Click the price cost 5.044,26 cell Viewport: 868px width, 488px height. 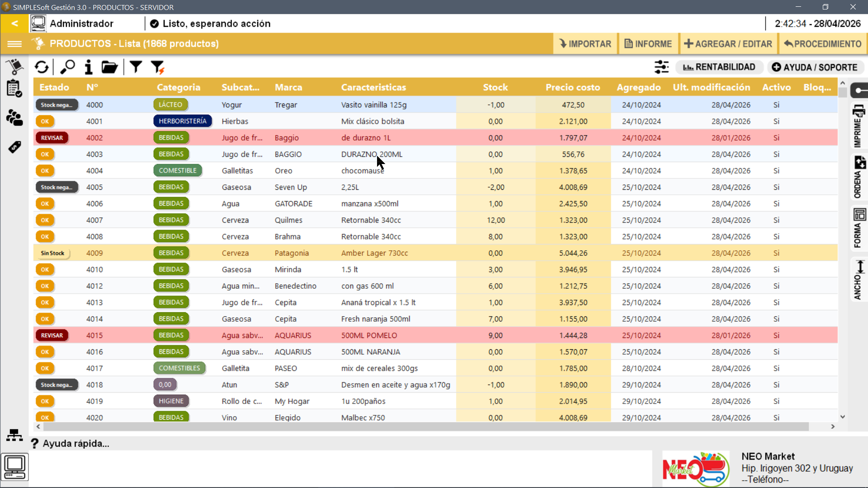[573, 253]
